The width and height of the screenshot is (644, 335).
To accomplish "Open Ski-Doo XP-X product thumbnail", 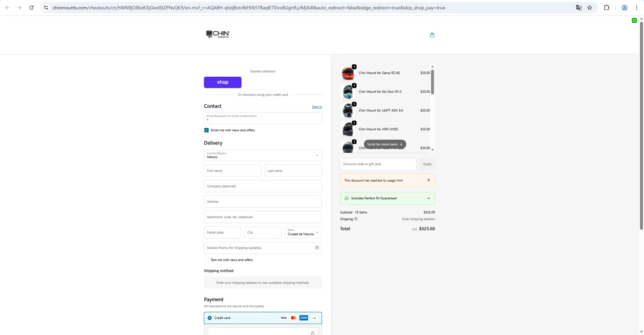I will [x=348, y=92].
